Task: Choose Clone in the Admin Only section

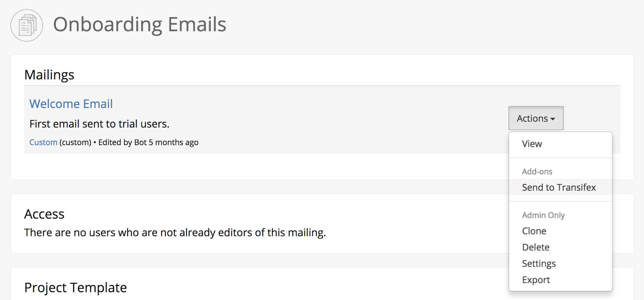Action: [x=560, y=231]
